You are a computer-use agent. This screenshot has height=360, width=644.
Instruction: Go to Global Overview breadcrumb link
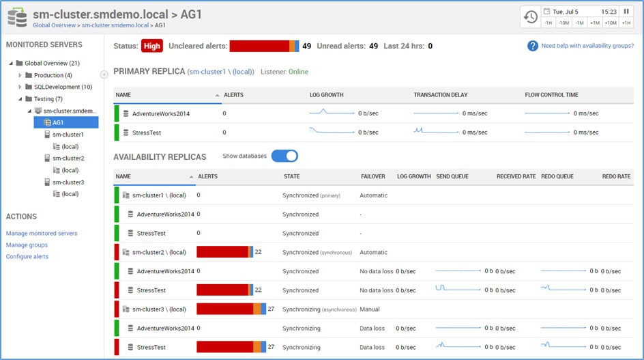point(54,25)
